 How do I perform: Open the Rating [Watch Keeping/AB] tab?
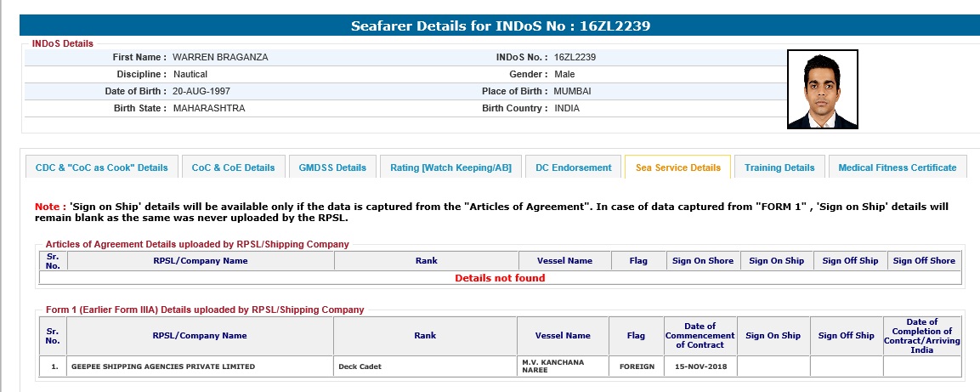tap(450, 168)
